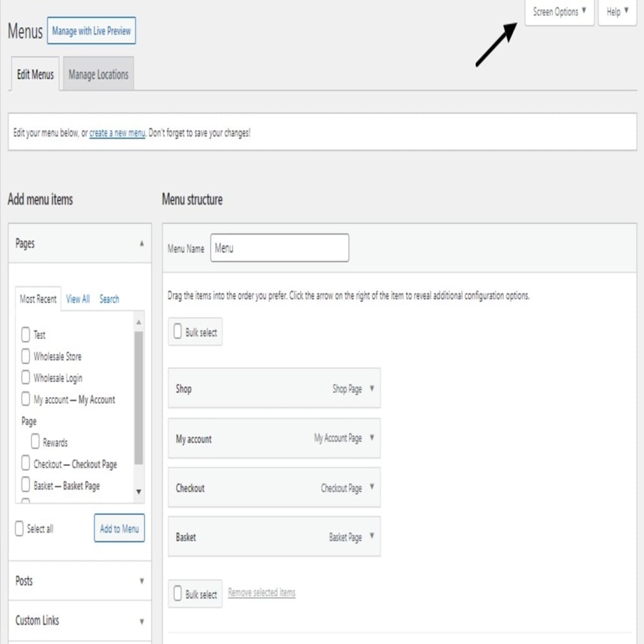Click the Menu structure heading
The width and height of the screenshot is (644, 644).
(x=192, y=199)
